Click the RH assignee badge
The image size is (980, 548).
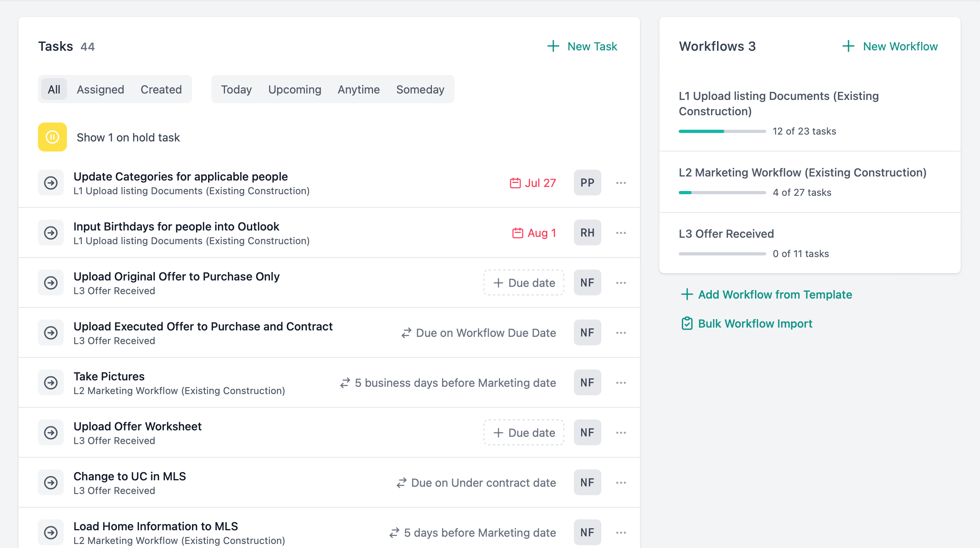587,233
